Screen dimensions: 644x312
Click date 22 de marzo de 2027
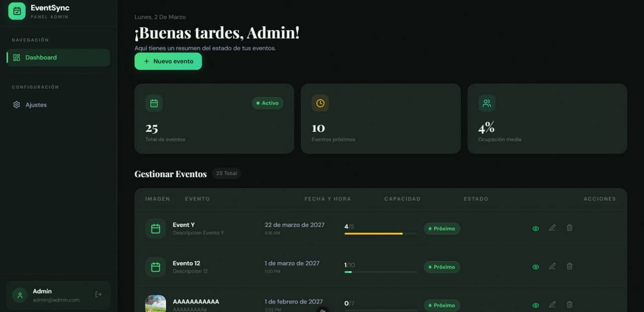point(294,225)
